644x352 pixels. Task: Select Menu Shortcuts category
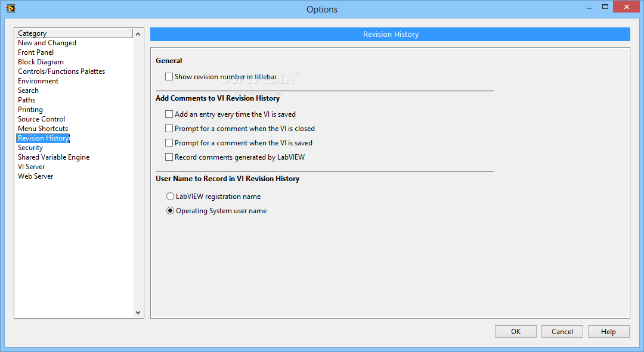(43, 129)
